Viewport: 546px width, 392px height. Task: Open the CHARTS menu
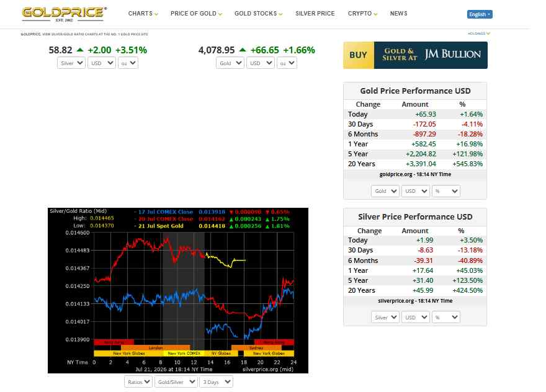(143, 14)
